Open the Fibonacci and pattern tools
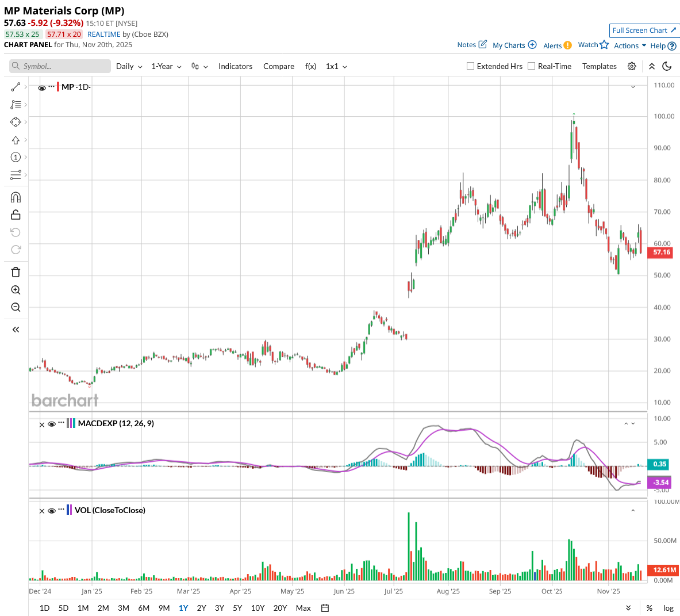Viewport: 680px width, 616px height. (x=16, y=105)
